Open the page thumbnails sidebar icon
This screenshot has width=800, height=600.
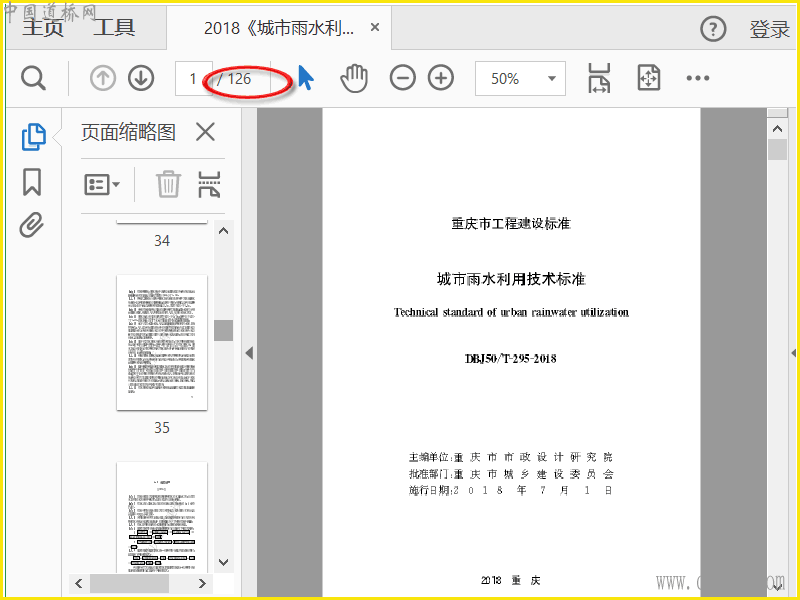[34, 137]
